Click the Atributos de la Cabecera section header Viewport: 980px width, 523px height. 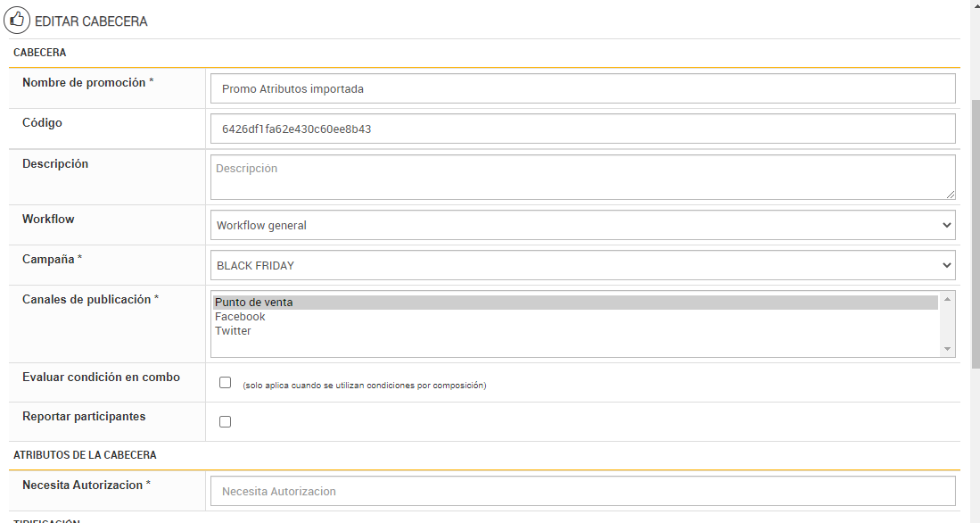(85, 455)
